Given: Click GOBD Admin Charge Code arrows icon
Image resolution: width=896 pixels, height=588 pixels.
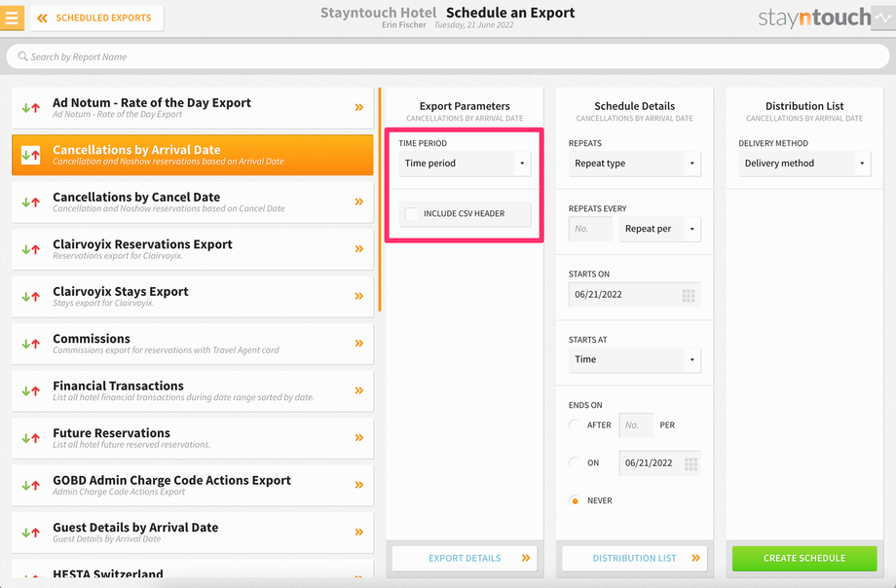Looking at the screenshot, I should [x=31, y=486].
